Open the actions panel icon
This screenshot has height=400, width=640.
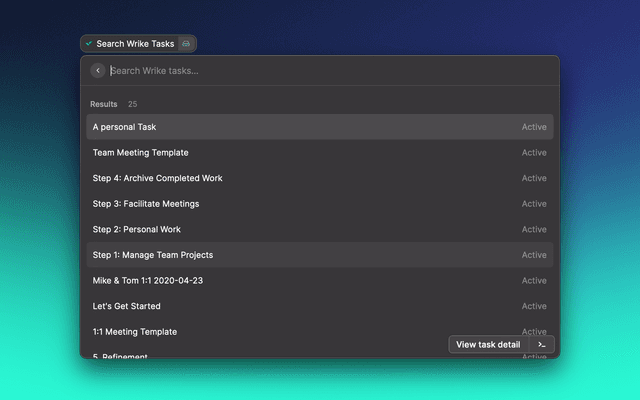click(x=541, y=344)
